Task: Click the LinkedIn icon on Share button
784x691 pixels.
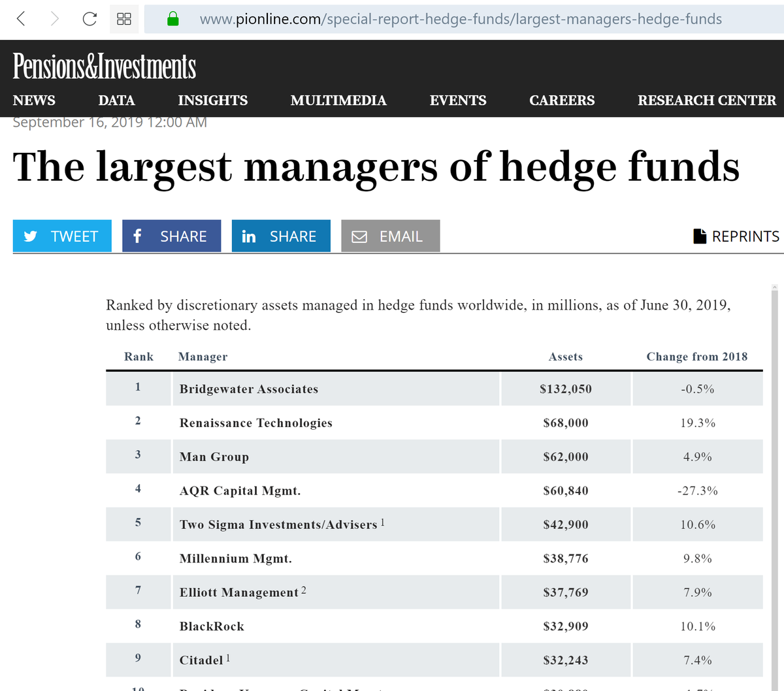Action: tap(249, 236)
